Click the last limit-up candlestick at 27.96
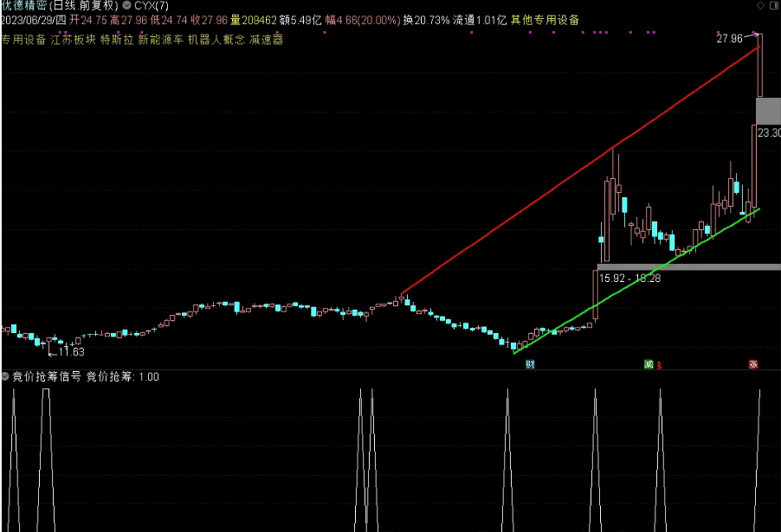 [759, 65]
